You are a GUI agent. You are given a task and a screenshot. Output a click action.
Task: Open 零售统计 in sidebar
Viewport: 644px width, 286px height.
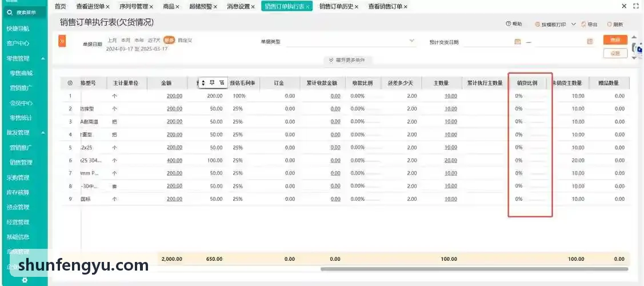[21, 117]
